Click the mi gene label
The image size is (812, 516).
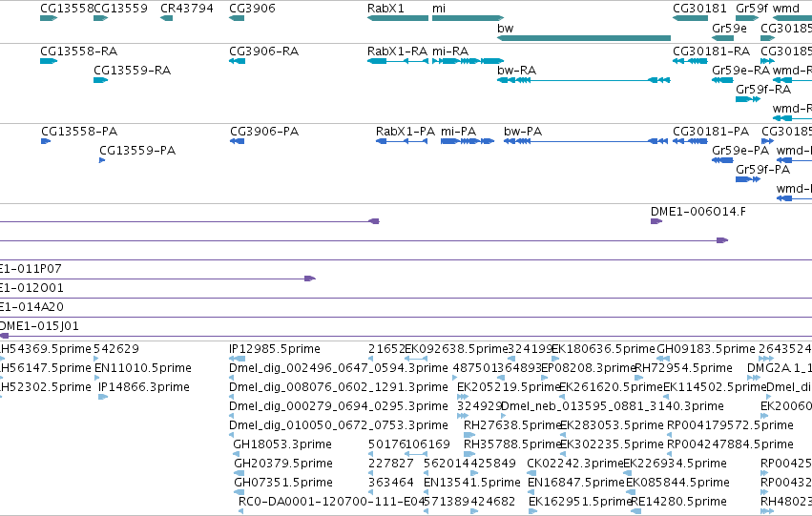(439, 9)
